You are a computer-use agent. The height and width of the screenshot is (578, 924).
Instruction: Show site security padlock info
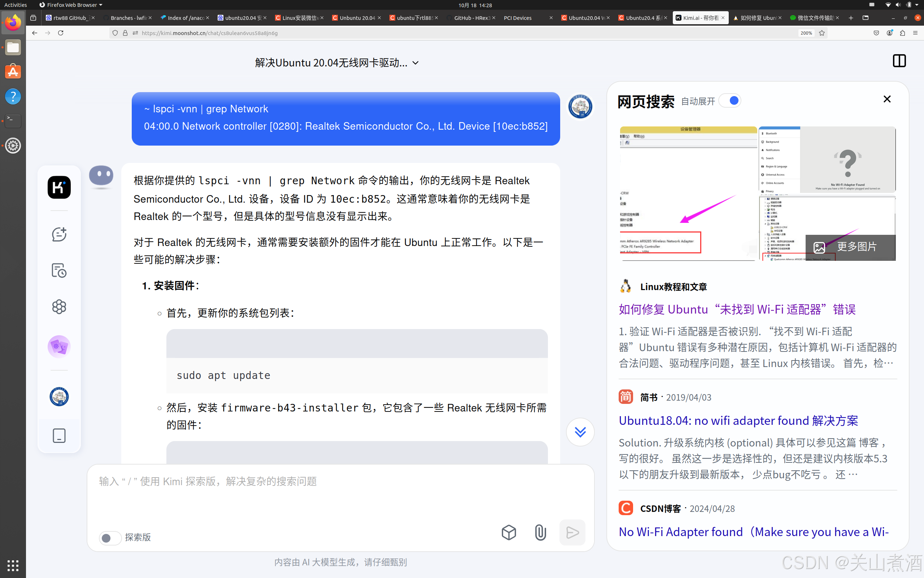pos(125,33)
